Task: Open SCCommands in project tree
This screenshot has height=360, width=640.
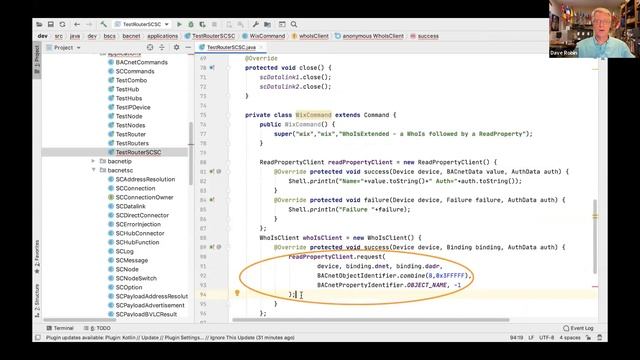Action: (x=135, y=71)
